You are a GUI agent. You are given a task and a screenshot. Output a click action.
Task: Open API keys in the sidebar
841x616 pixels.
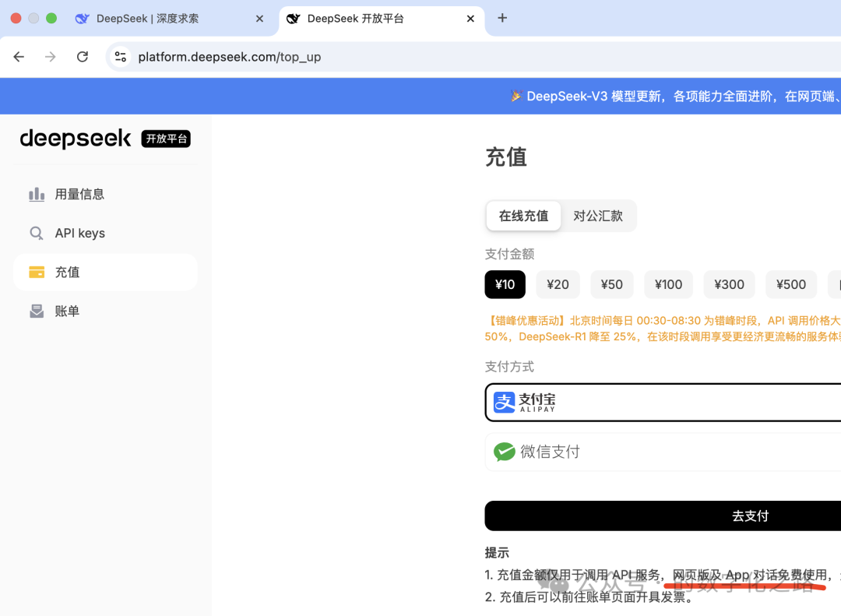pyautogui.click(x=105, y=234)
